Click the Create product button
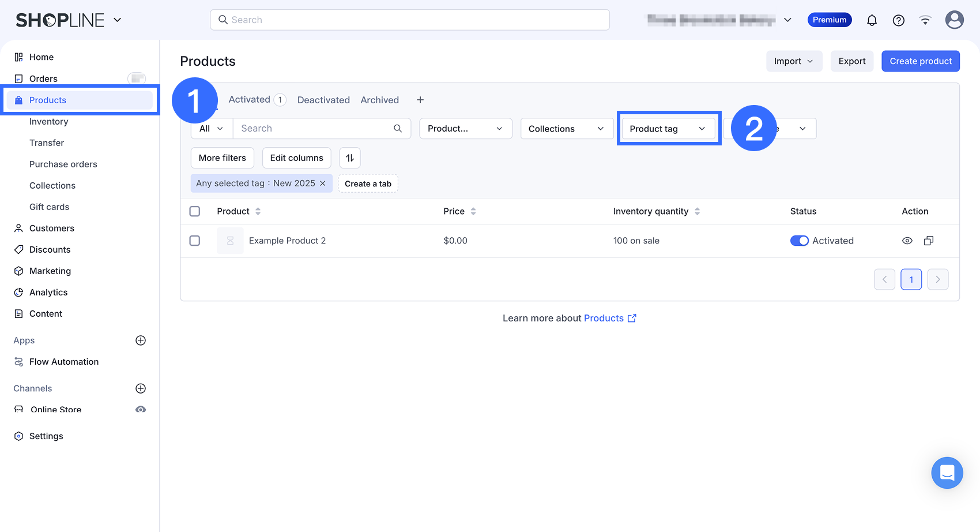980x532 pixels. 920,61
